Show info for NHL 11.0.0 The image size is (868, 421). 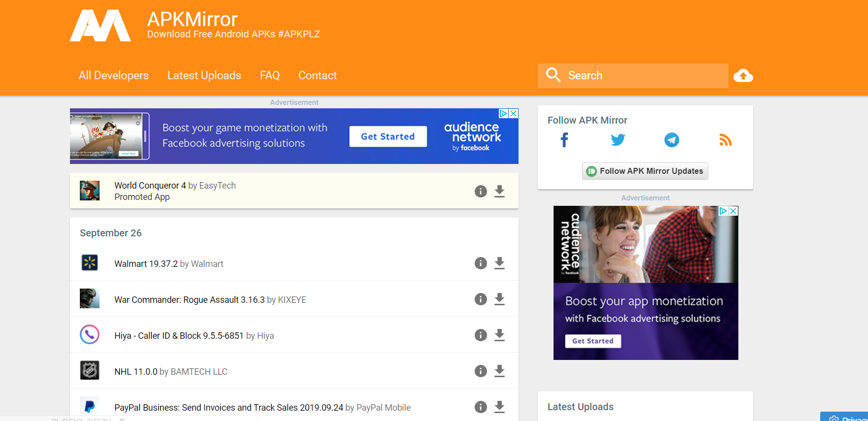coord(481,371)
